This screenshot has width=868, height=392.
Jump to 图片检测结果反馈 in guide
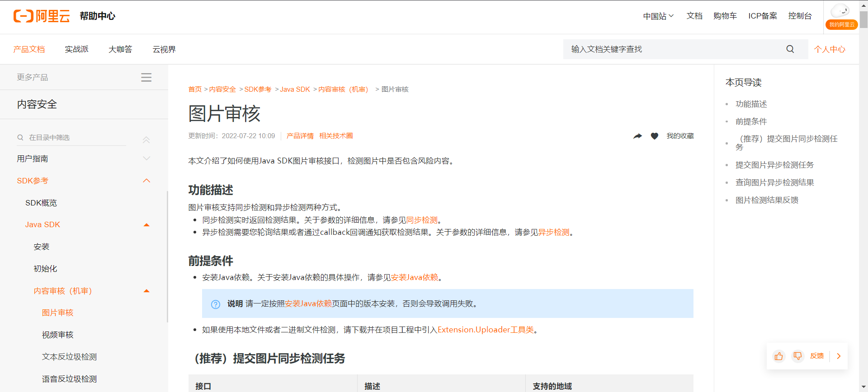point(767,200)
